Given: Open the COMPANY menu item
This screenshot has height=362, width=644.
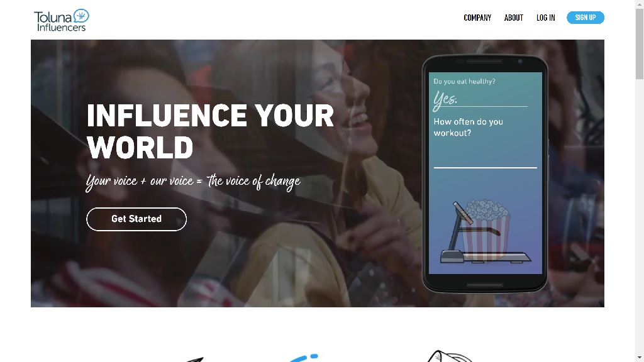Looking at the screenshot, I should [477, 18].
